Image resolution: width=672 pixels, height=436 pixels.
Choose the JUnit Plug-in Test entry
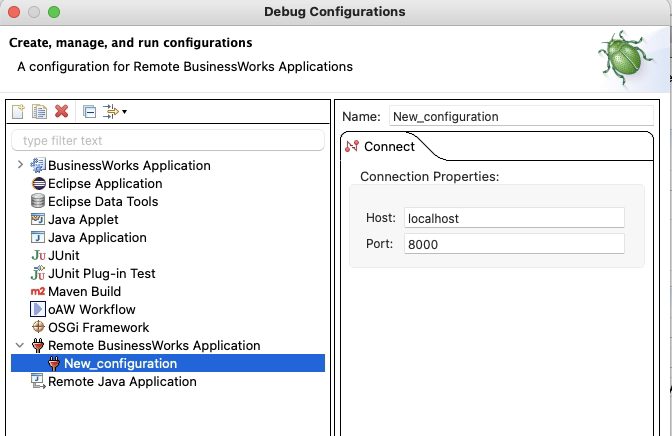pos(102,274)
